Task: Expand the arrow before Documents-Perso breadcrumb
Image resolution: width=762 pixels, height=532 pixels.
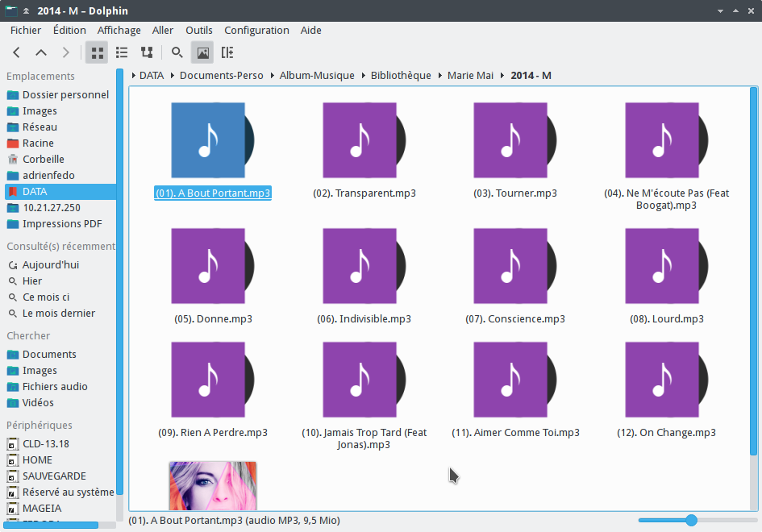Action: pos(173,75)
